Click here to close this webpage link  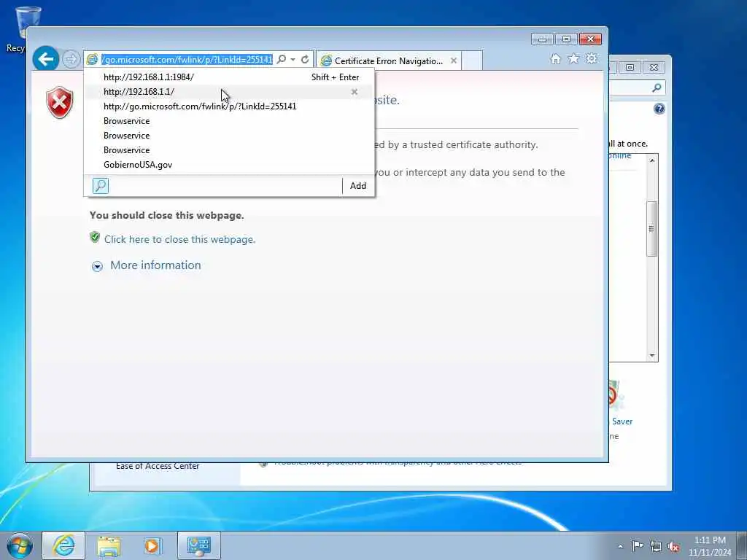pyautogui.click(x=179, y=239)
